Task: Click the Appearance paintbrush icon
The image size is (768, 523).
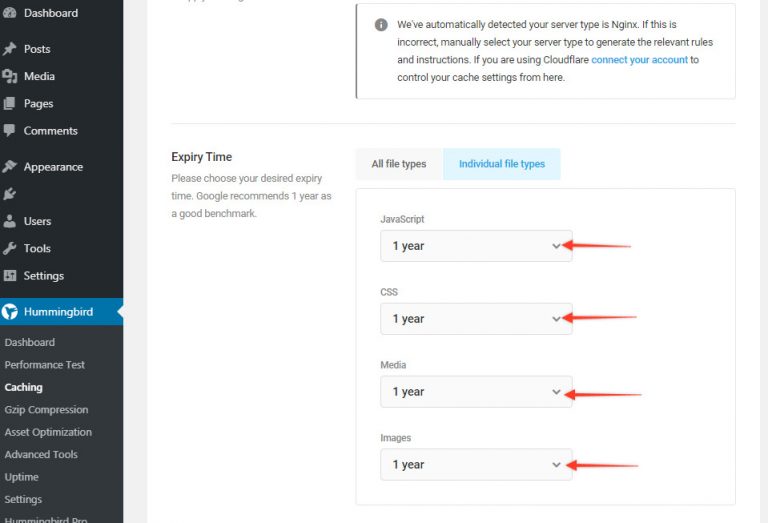Action: (9, 167)
